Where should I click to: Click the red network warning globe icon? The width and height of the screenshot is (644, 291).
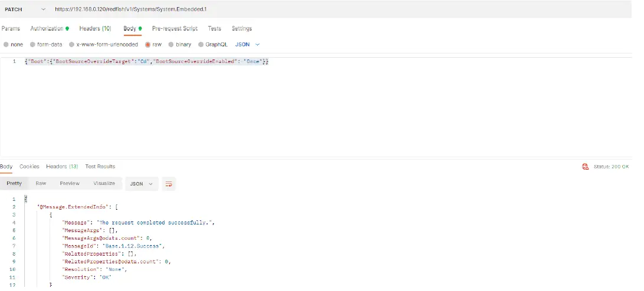(585, 167)
